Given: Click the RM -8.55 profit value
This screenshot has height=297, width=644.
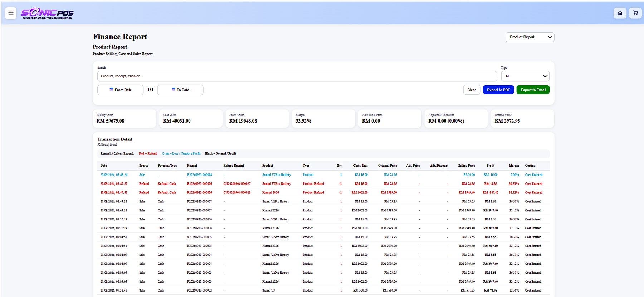Looking at the screenshot, I should 491,184.
